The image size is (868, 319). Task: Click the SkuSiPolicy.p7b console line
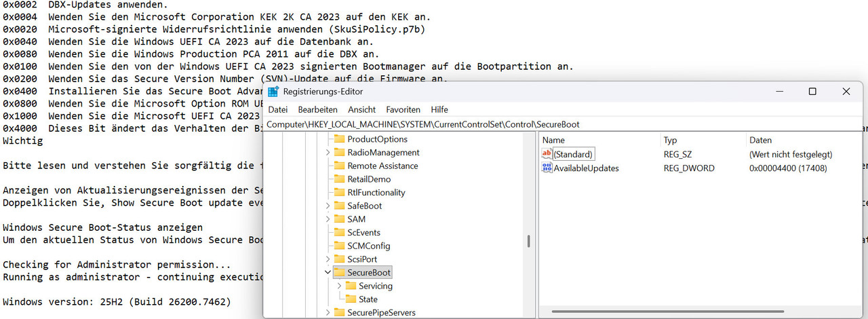pyautogui.click(x=214, y=29)
